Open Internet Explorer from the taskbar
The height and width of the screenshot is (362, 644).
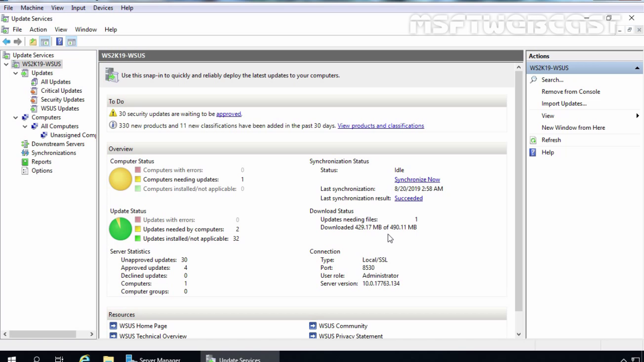click(x=84, y=359)
